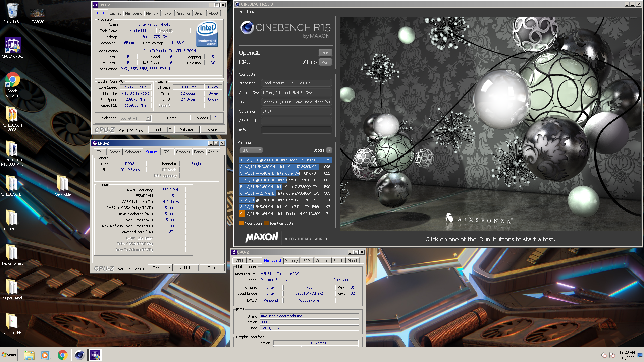Screen dimensions: 644x362
Task: Open the CPU ranking type dropdown in Cinebench
Action: coord(251,150)
